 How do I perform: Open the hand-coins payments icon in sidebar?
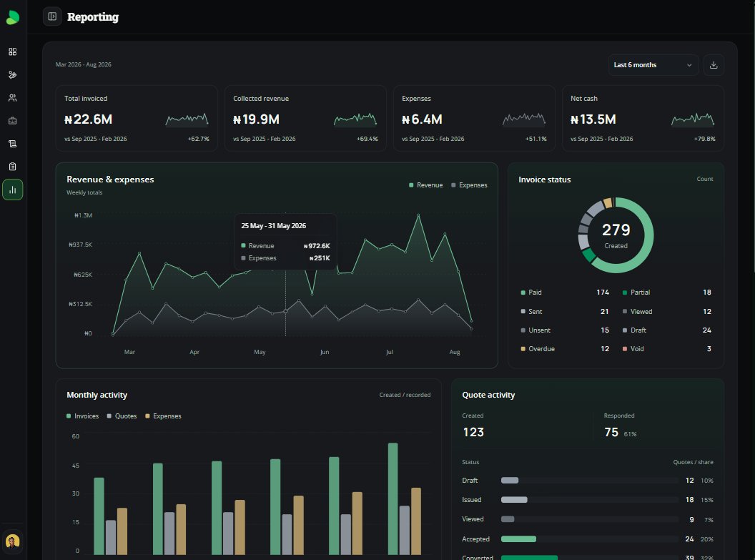pyautogui.click(x=13, y=74)
